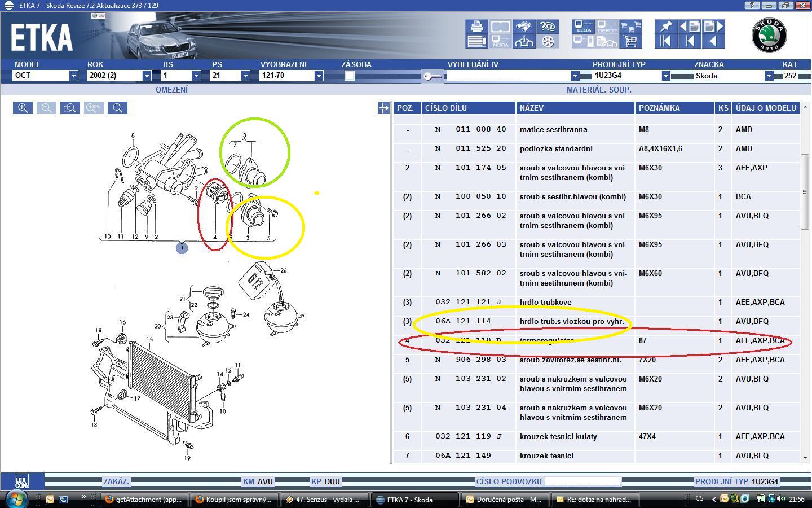Activate the zoom region selection tool
This screenshot has height=508, width=812.
(70, 108)
